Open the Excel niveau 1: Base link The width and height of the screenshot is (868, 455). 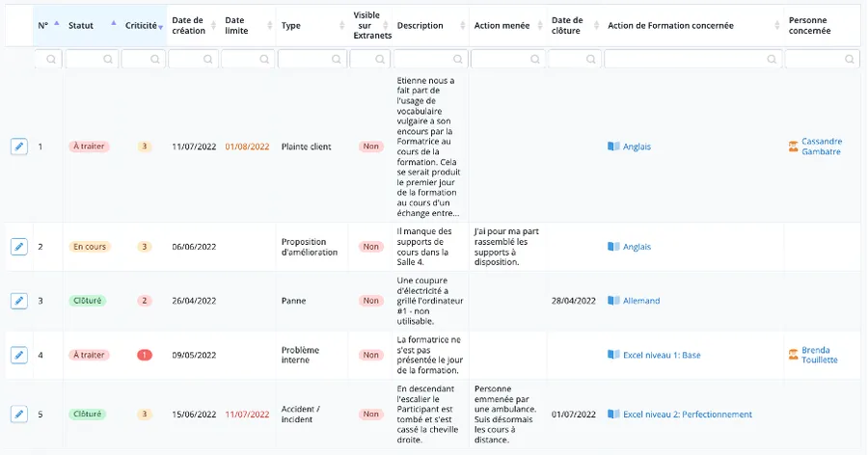(662, 355)
